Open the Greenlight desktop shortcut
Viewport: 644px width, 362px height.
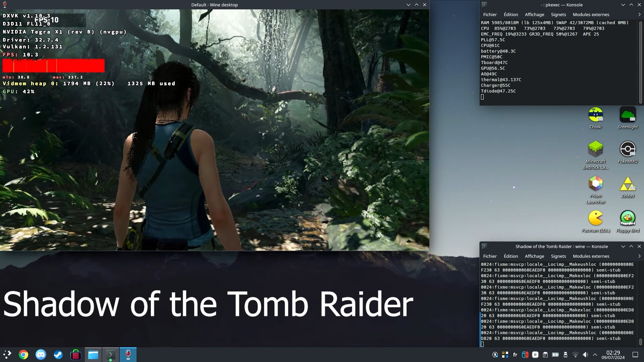coord(628,118)
